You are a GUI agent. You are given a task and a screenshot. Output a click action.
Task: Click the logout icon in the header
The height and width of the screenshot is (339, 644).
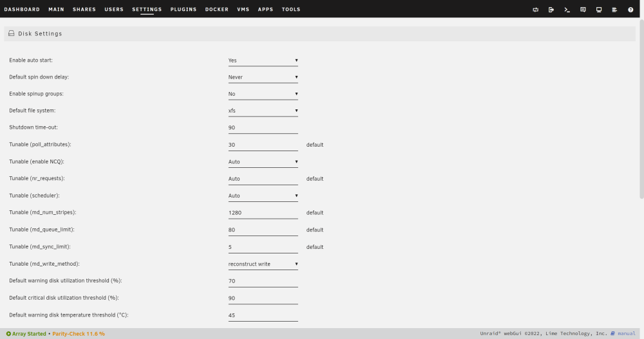pyautogui.click(x=551, y=10)
